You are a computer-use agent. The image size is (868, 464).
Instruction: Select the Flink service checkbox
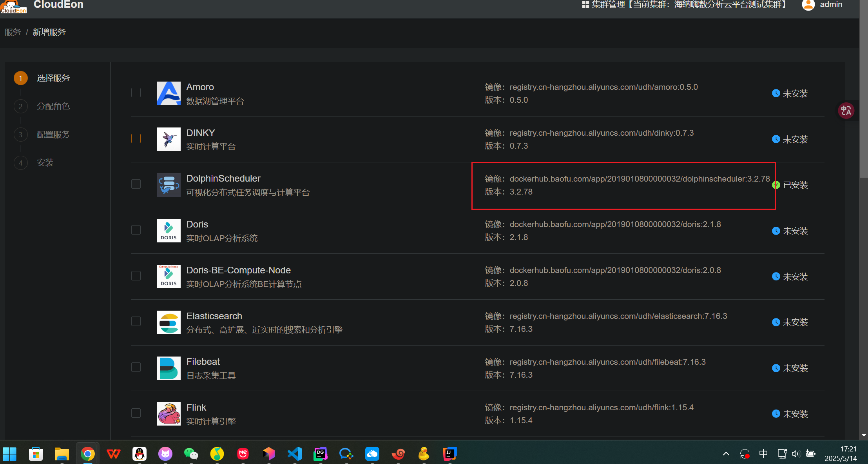[136, 413]
